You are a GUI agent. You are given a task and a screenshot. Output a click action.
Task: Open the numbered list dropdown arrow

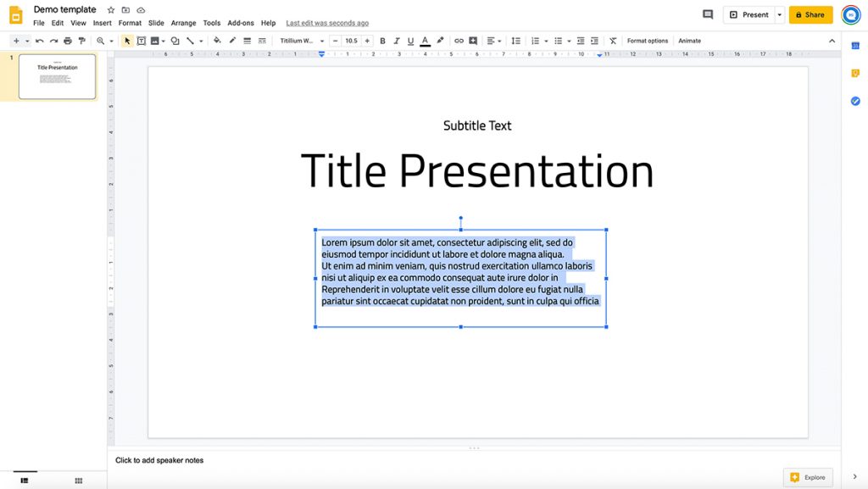pyautogui.click(x=546, y=41)
